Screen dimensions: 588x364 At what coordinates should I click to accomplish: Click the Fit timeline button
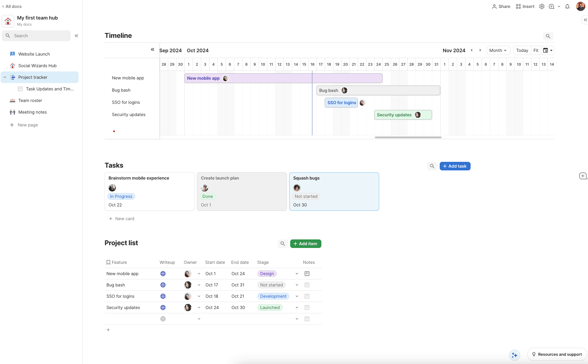click(x=536, y=50)
